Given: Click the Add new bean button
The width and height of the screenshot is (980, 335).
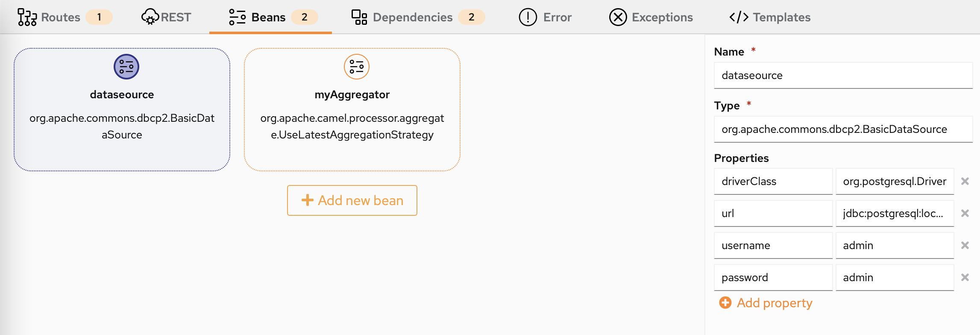Looking at the screenshot, I should click(x=352, y=200).
